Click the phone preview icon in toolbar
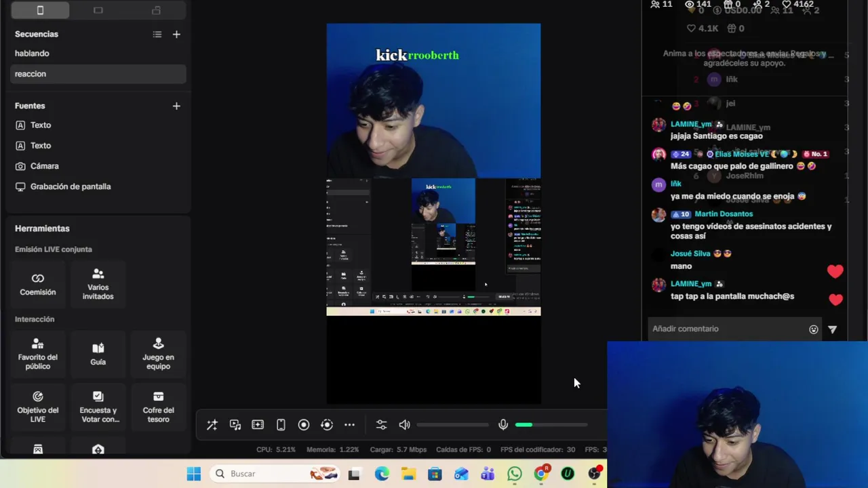The width and height of the screenshot is (868, 488). point(281,425)
